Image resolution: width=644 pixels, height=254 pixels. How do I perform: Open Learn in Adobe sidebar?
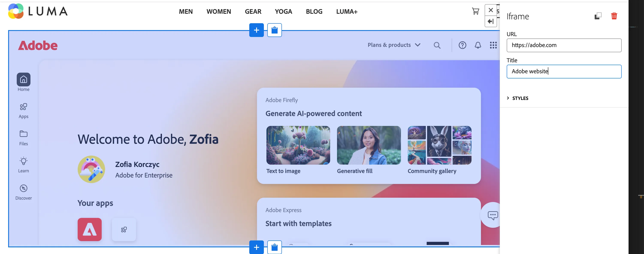point(24,165)
